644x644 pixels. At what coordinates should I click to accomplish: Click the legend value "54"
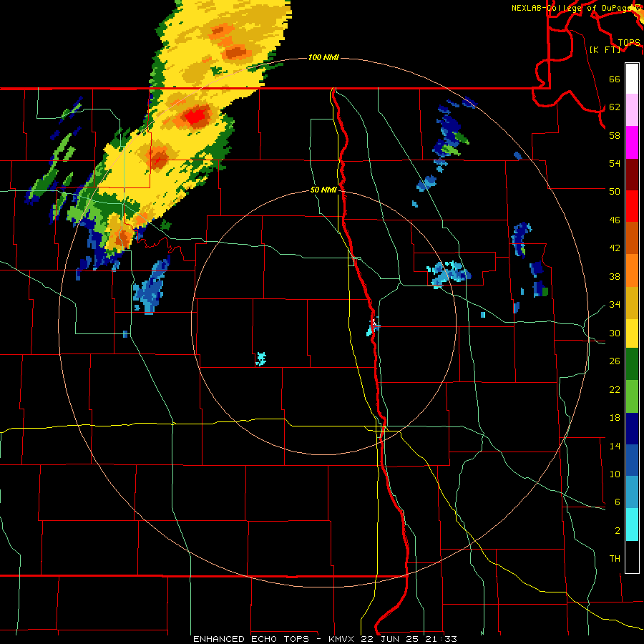[615, 163]
